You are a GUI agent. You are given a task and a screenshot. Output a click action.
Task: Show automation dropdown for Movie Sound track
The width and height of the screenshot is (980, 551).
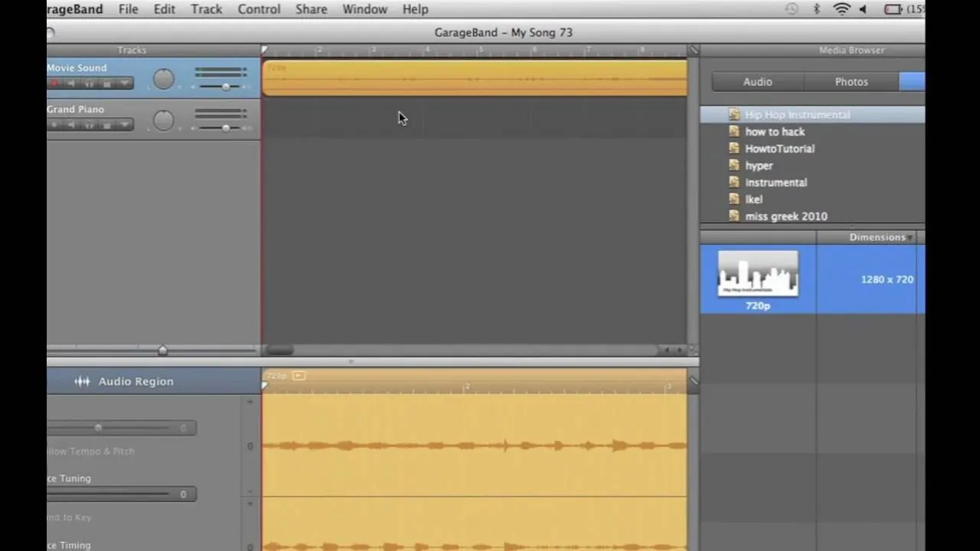(x=125, y=83)
